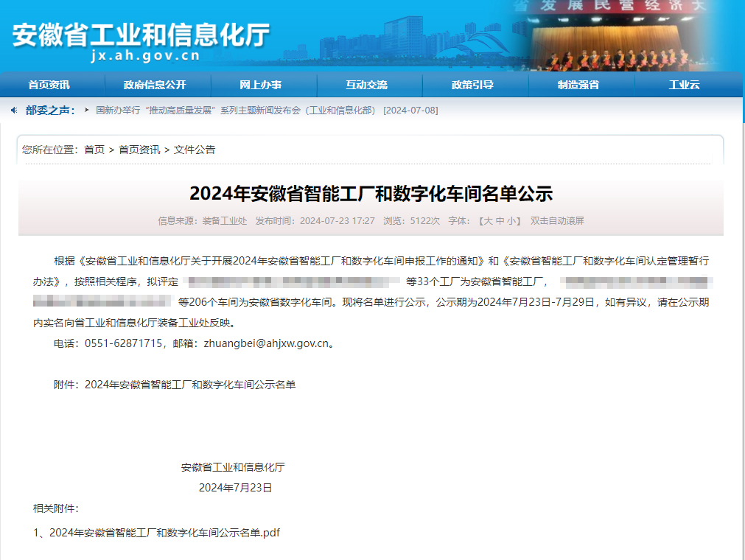Viewport: 745px width, 560px height.
Task: Open the 首页资讯 navigation menu
Action: coord(49,85)
